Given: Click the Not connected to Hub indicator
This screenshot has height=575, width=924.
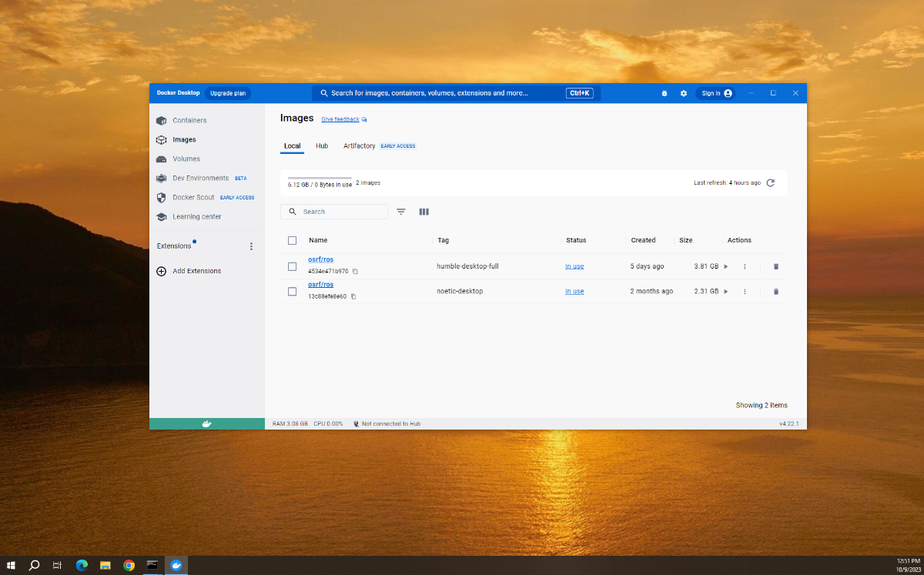Looking at the screenshot, I should (387, 424).
